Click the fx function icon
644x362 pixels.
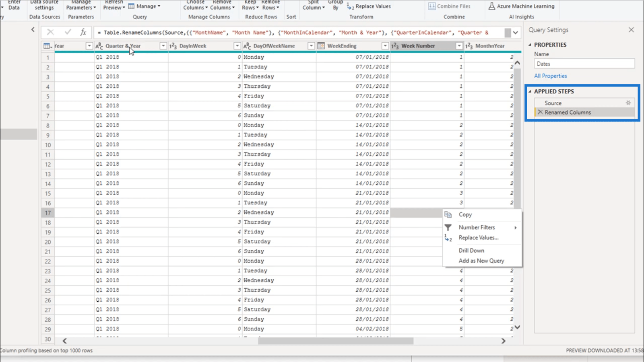coord(83,32)
